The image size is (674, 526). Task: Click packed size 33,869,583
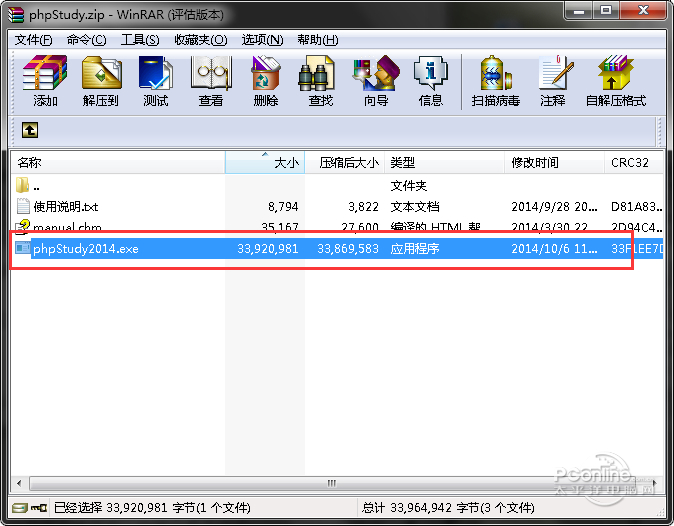(348, 249)
